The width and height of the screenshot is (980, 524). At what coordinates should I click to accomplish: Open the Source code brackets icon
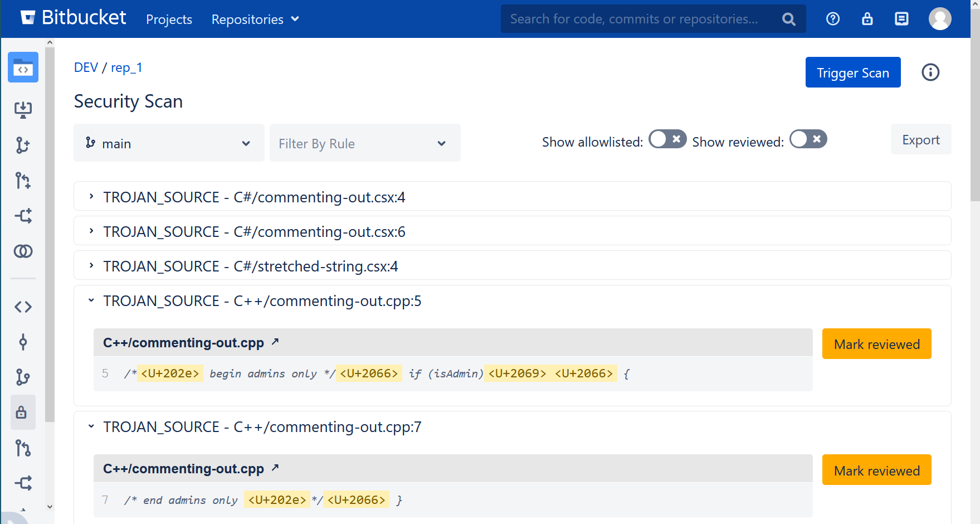23,307
